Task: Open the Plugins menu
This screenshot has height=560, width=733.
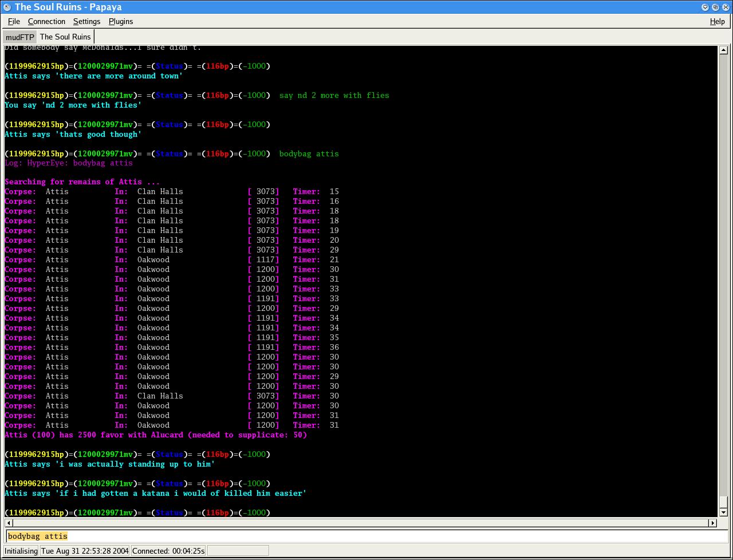Action: point(120,21)
